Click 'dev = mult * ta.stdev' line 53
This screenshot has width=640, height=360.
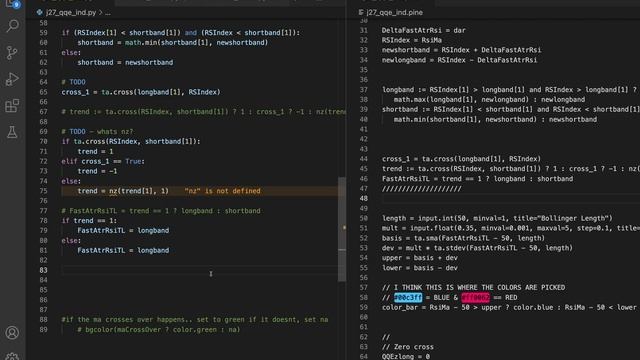point(477,248)
